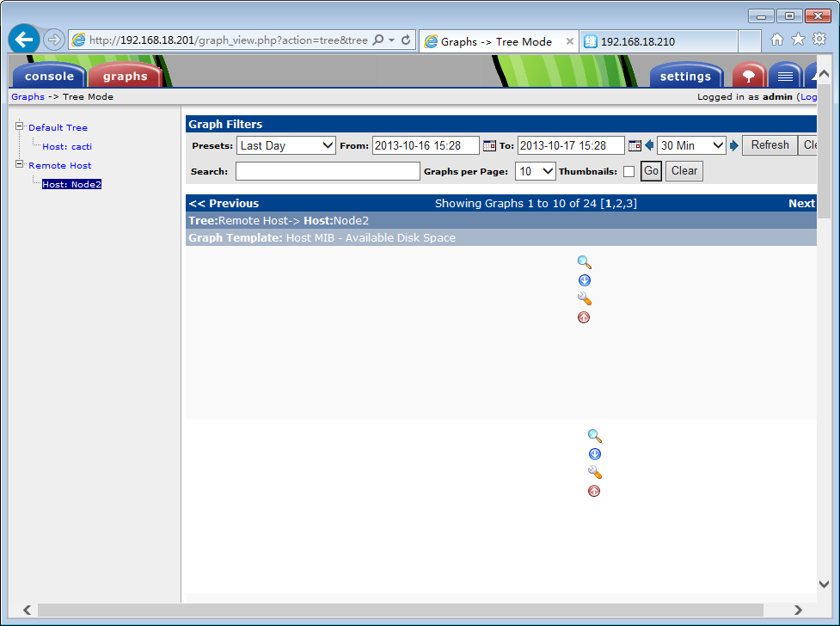840x626 pixels.
Task: Open the console tab
Action: coord(49,77)
